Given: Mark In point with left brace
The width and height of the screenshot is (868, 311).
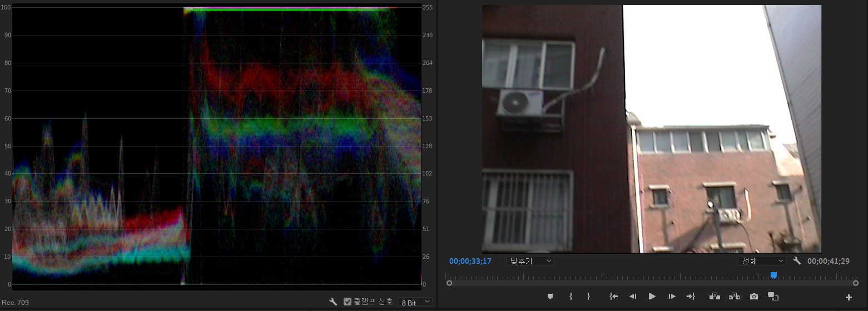Looking at the screenshot, I should tap(571, 297).
